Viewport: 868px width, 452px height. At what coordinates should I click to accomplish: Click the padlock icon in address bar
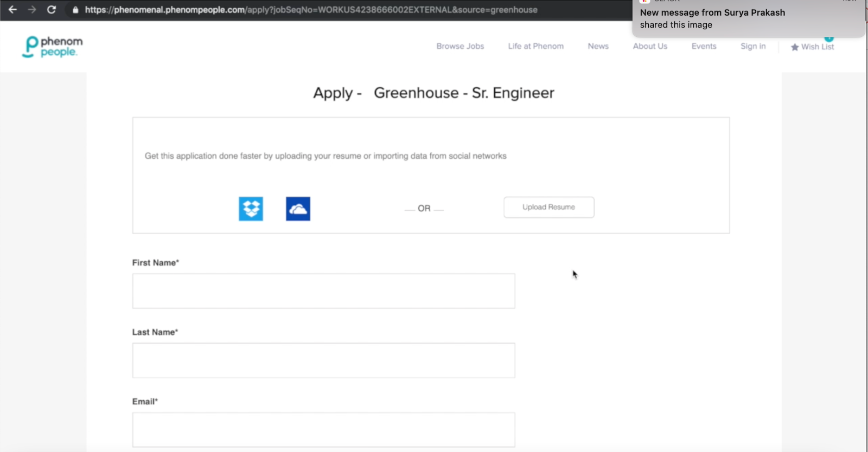click(x=75, y=10)
